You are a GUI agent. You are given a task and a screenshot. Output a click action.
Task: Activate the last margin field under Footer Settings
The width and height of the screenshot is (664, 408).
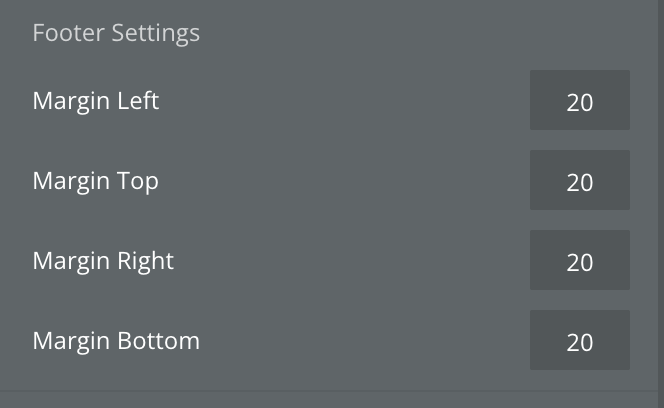point(580,341)
